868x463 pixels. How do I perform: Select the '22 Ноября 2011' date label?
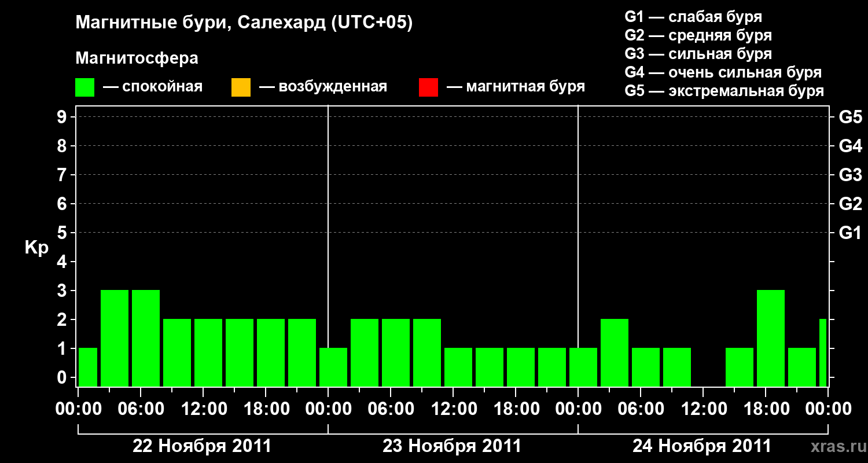[x=202, y=446]
